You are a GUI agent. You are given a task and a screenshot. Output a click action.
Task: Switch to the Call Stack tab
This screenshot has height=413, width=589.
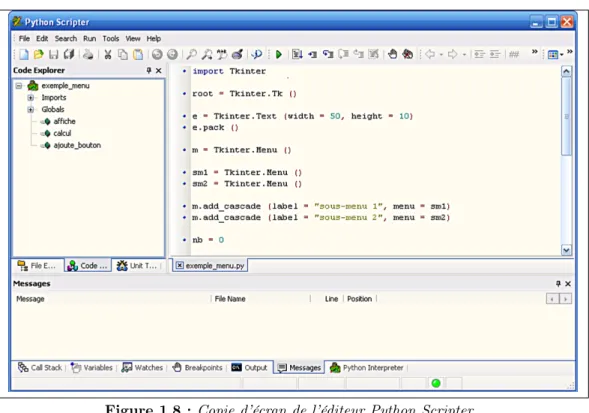coord(40,368)
